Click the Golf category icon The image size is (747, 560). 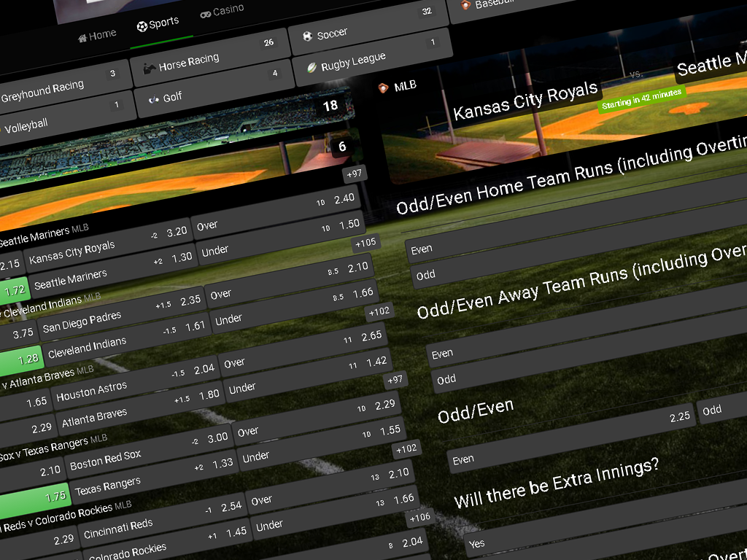point(153,99)
